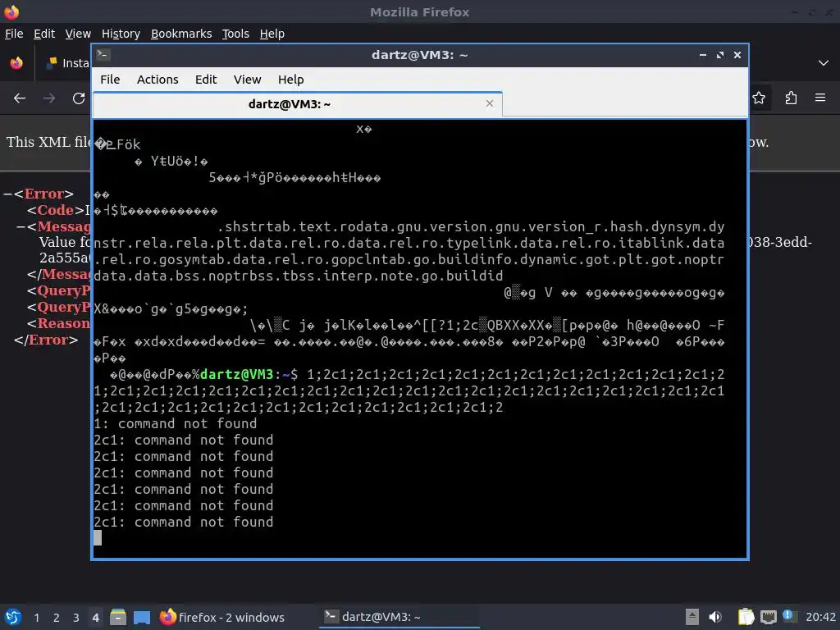
Task: Reload the page in Firefox
Action: tap(79, 98)
